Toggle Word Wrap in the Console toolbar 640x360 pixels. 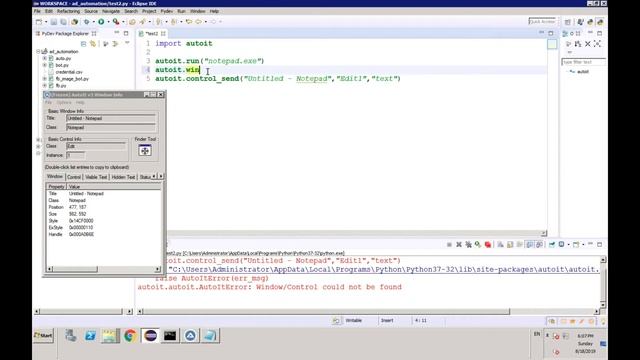coord(520,244)
